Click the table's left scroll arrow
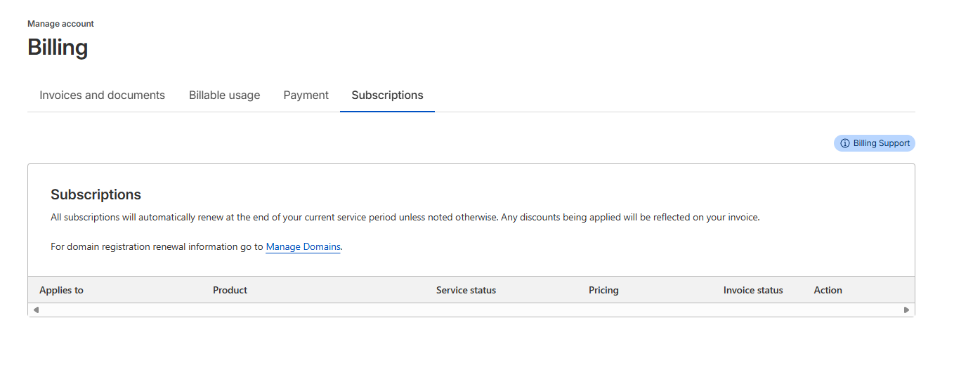 coord(36,310)
